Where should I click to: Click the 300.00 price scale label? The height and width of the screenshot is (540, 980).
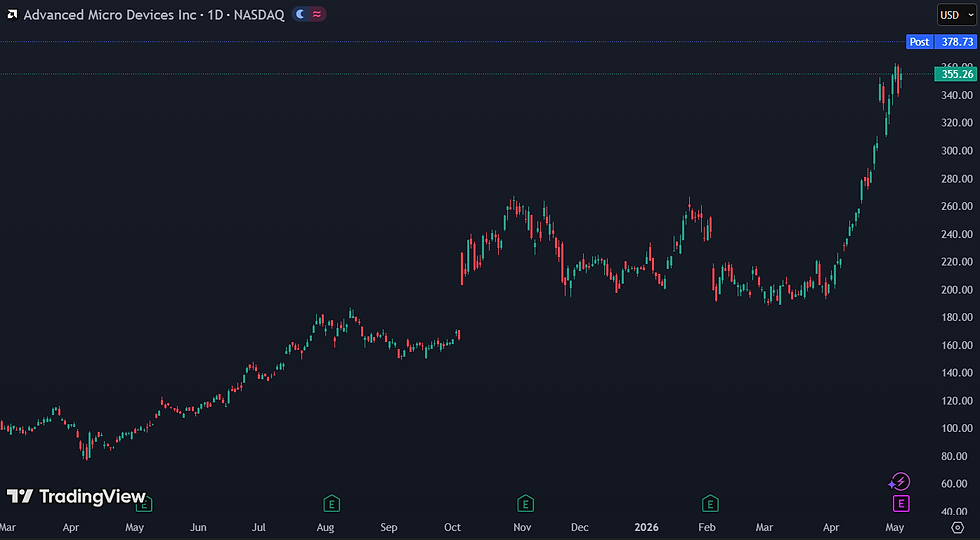pos(957,151)
